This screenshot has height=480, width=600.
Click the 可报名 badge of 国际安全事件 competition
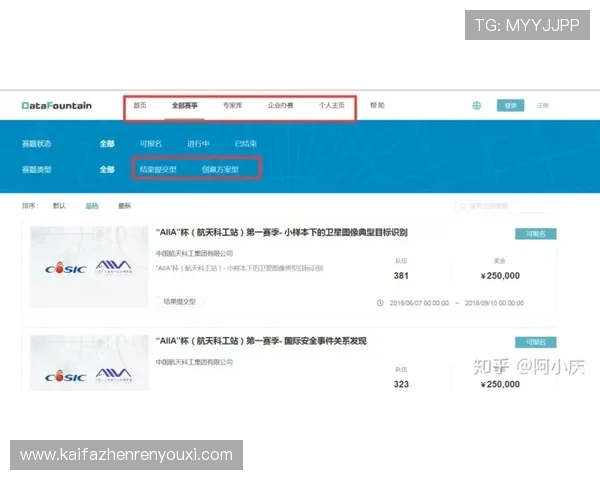536,342
